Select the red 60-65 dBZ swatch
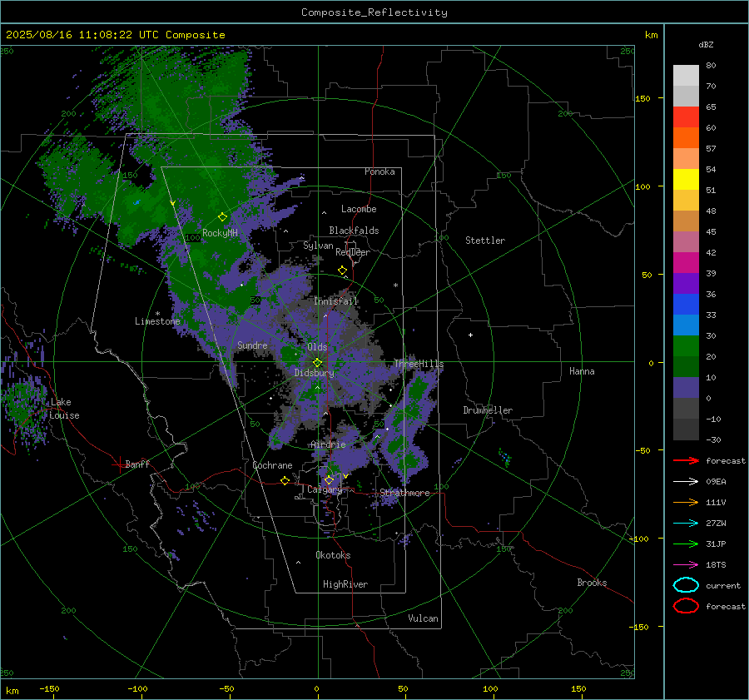 pyautogui.click(x=686, y=117)
